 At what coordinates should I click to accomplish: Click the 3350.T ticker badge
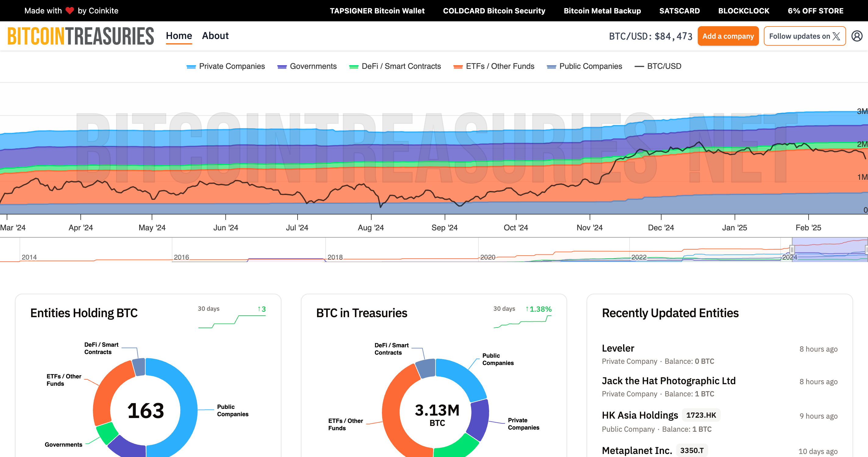692,451
